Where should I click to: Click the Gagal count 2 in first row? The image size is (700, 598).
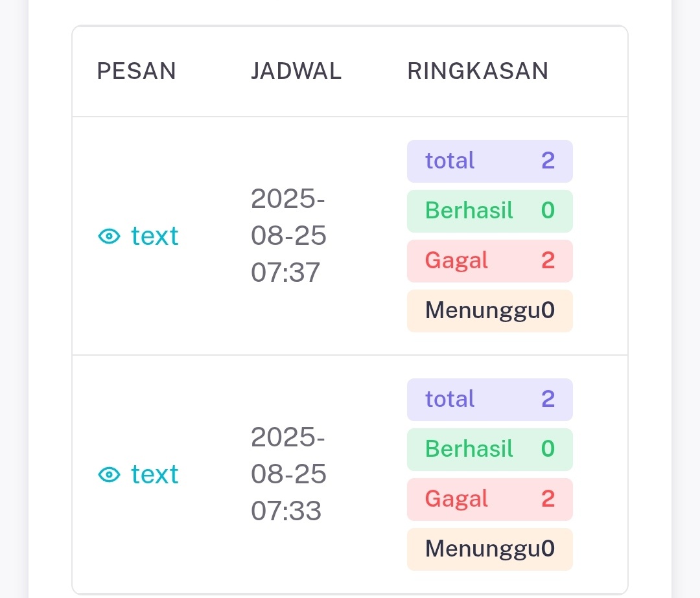(548, 260)
